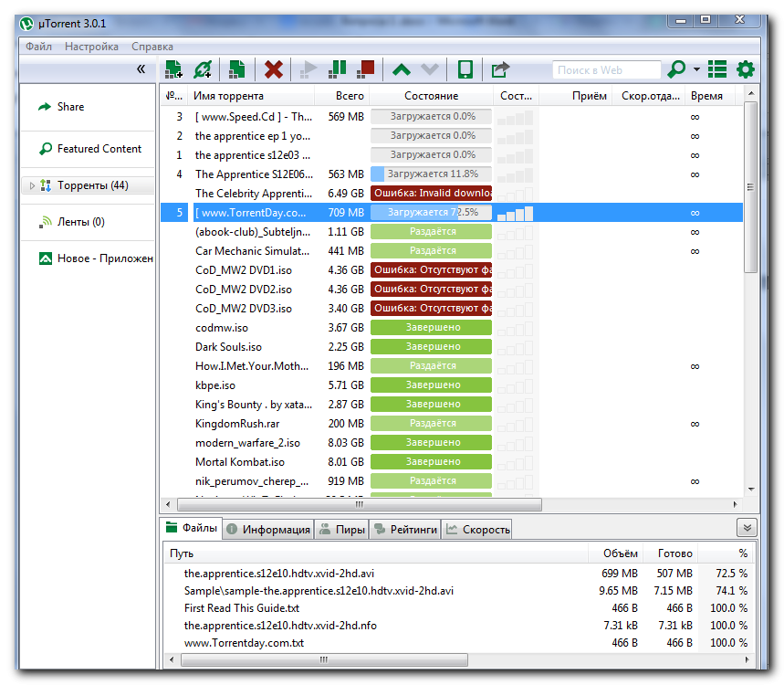The height and width of the screenshot is (685, 784).
Task: Click the Create New Torrent icon
Action: click(236, 69)
